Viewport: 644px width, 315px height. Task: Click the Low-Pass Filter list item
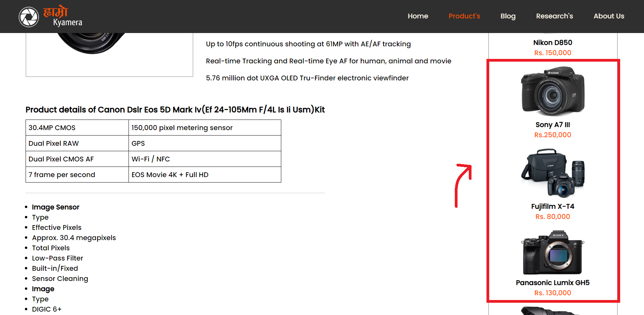[x=58, y=258]
